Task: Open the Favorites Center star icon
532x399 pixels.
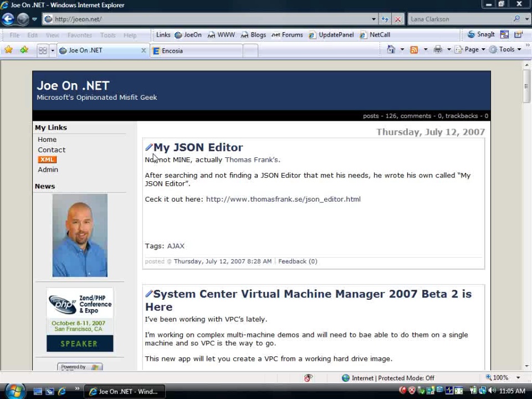Action: [8, 50]
